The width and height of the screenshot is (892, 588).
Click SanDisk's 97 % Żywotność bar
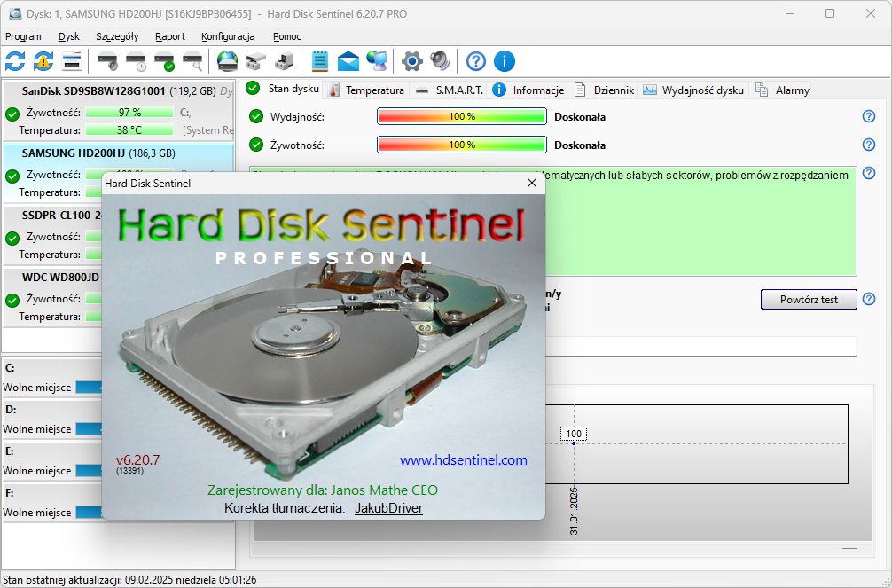[x=129, y=113]
